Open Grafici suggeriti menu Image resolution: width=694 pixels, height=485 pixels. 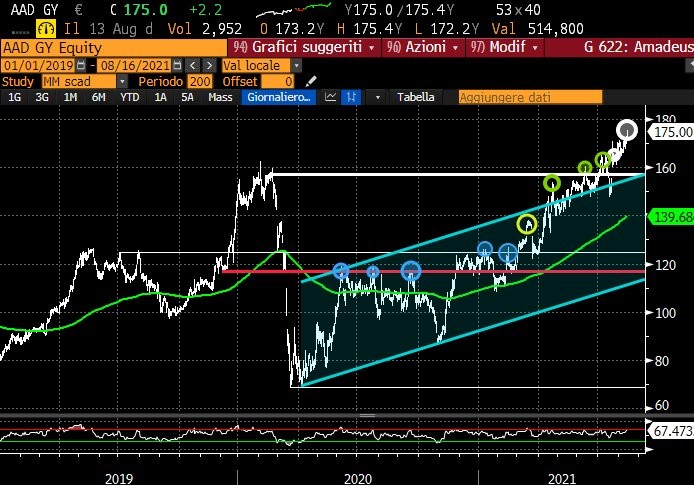[x=304, y=47]
